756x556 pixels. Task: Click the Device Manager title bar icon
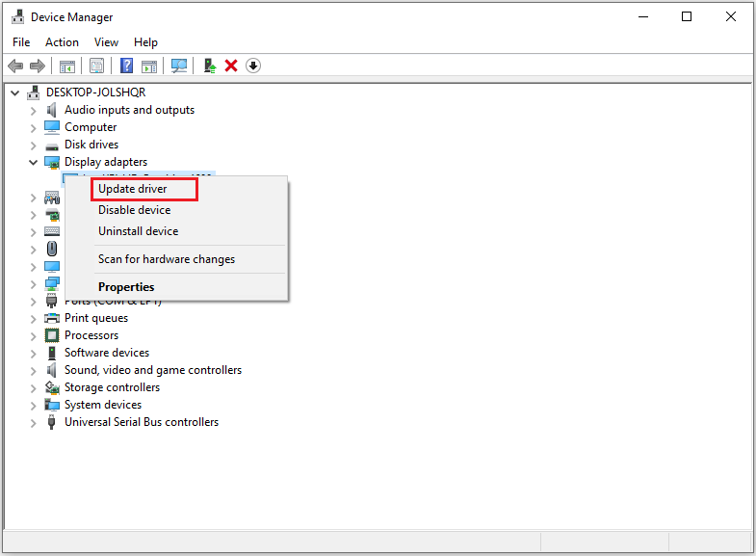(x=18, y=17)
